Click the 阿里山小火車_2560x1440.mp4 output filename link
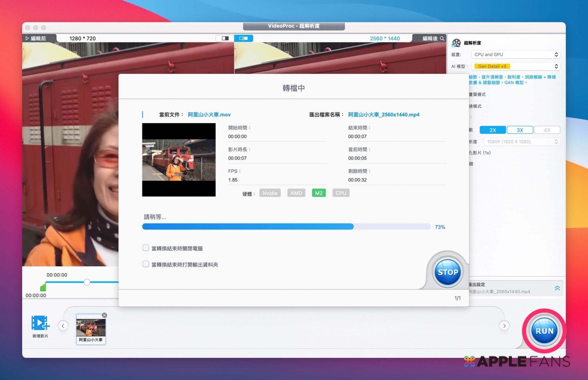Screen dimensions: 588x380 [384, 115]
